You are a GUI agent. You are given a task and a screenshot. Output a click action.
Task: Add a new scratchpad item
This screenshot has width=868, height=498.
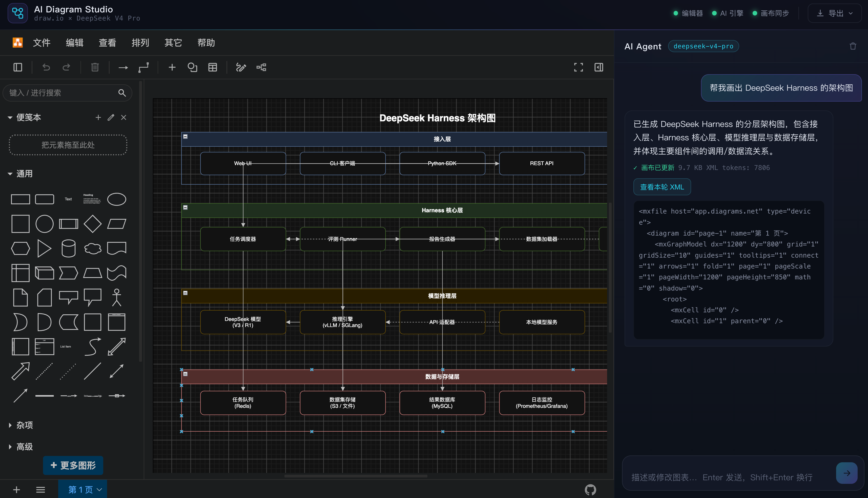98,118
